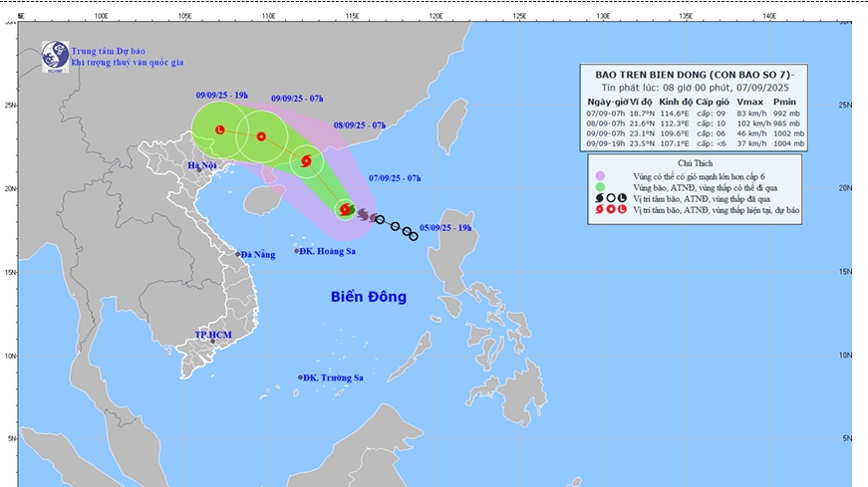Select the ĐK. Hoàng Sa island marker
This screenshot has height=487, width=868.
(297, 251)
